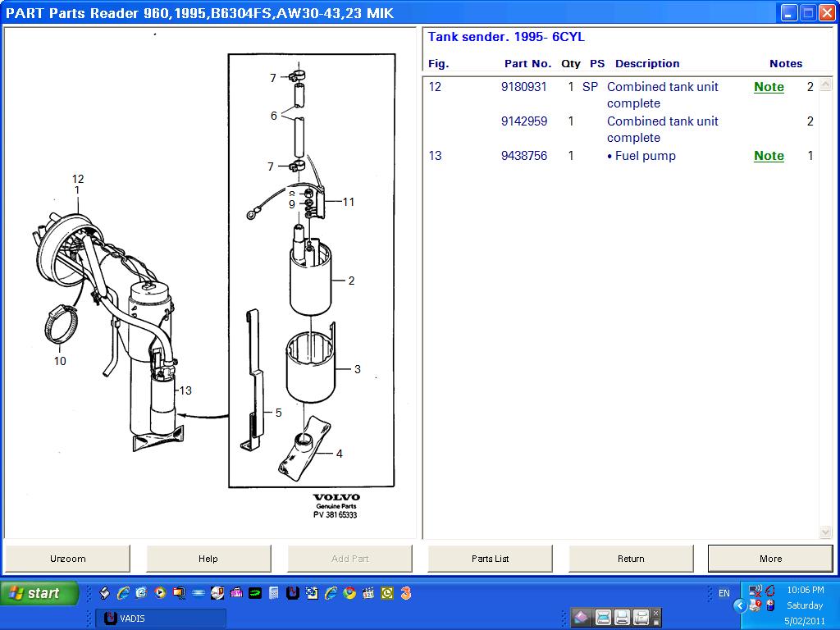Launch Windows Media Player quick launch icon

pyautogui.click(x=160, y=593)
